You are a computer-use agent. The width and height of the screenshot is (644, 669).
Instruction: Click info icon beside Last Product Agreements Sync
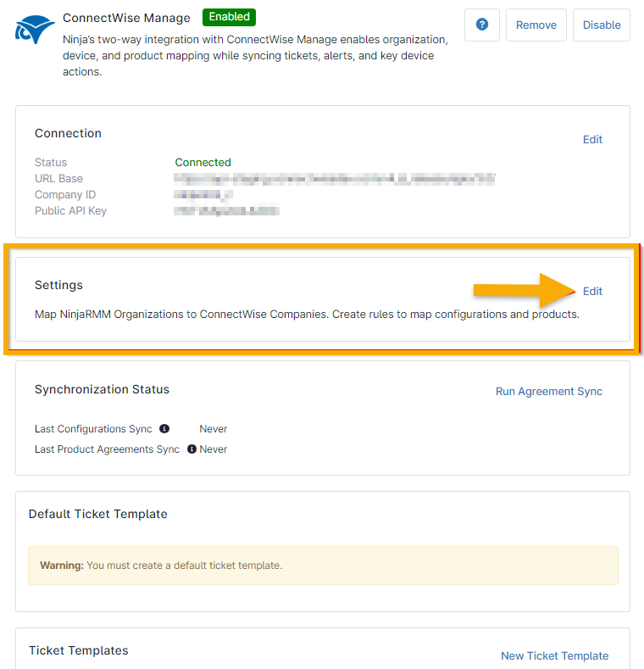[192, 449]
